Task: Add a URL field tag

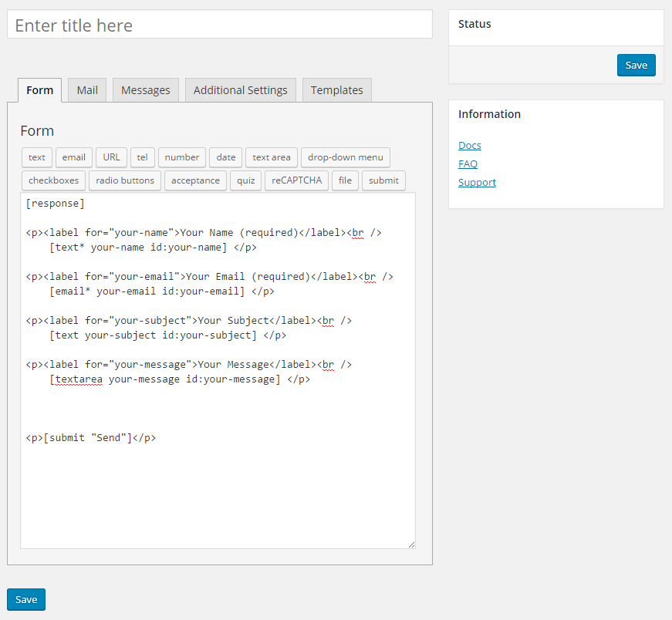Action: pos(111,157)
